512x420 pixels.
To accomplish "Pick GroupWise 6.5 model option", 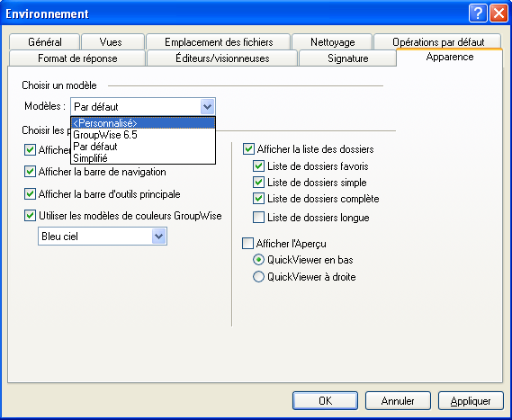I will tap(143, 135).
